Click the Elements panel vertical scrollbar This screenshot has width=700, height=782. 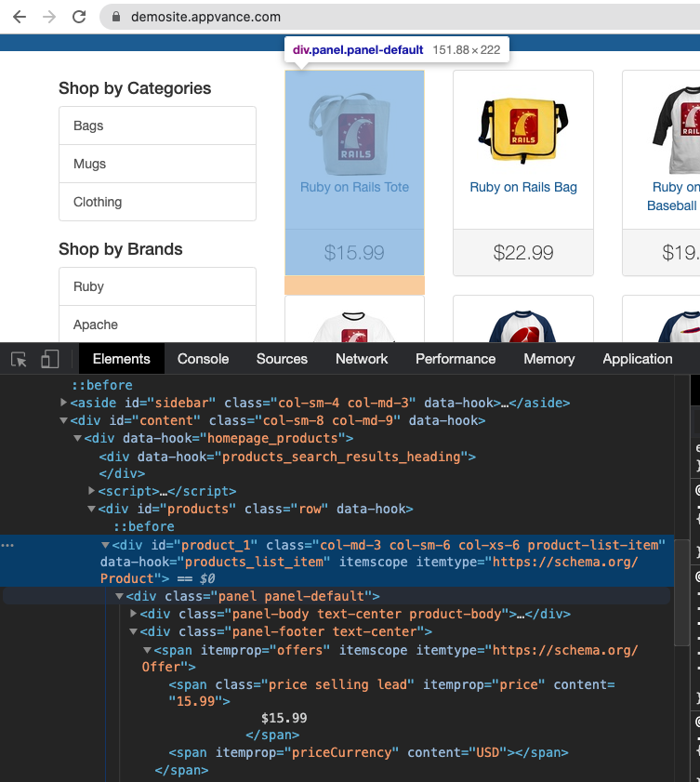click(x=681, y=593)
